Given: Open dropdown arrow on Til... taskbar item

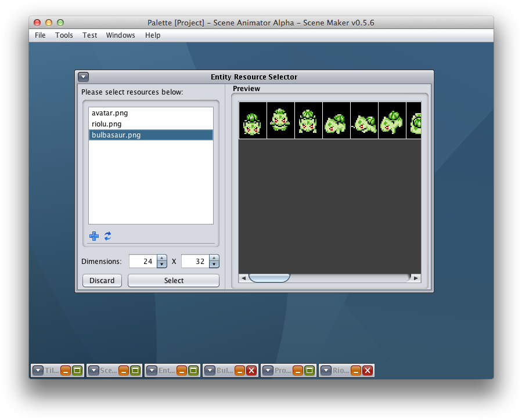Looking at the screenshot, I should coord(38,370).
